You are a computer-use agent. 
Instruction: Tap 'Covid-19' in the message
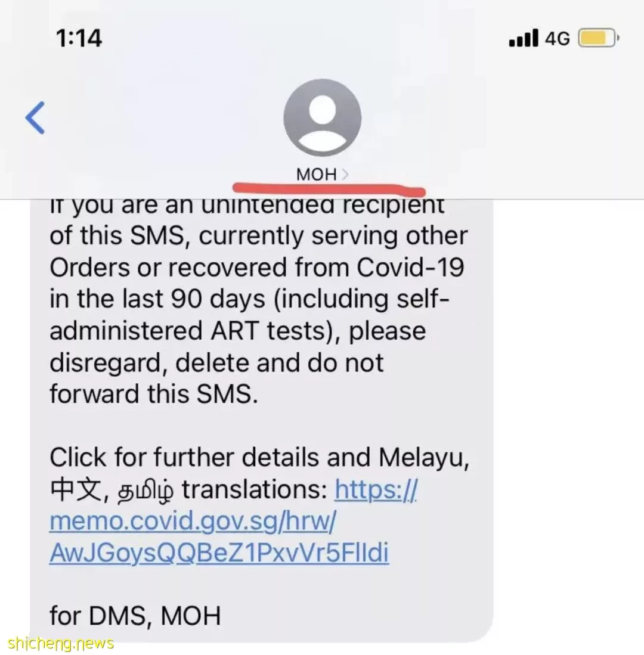tap(410, 268)
